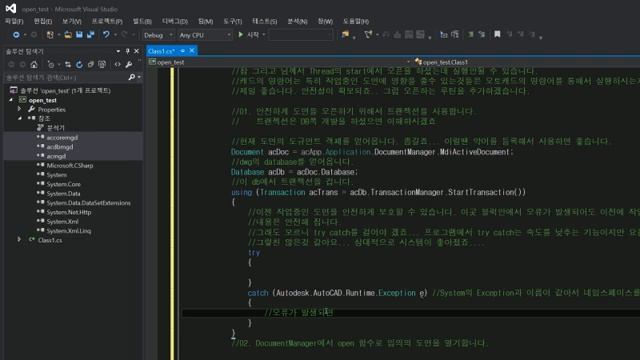Open the Build (B) menu
This screenshot has height=360, width=640.
[x=142, y=21]
